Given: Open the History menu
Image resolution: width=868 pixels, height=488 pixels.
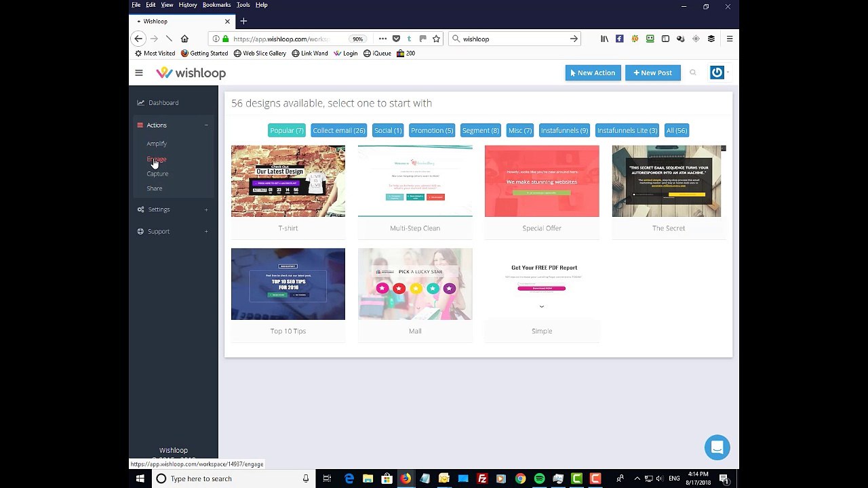Looking at the screenshot, I should point(188,5).
